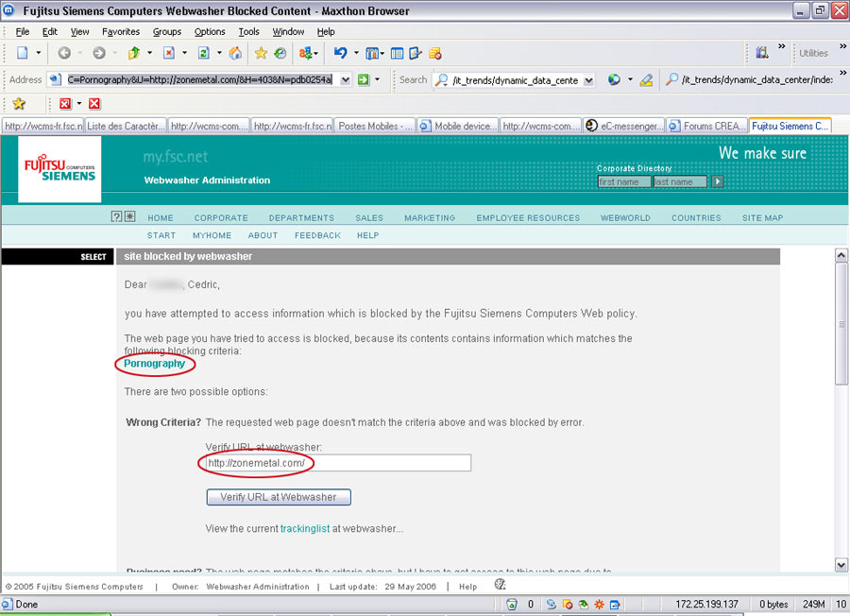The width and height of the screenshot is (850, 616).
Task: Switch to the eC-messenger tab
Action: tap(624, 126)
